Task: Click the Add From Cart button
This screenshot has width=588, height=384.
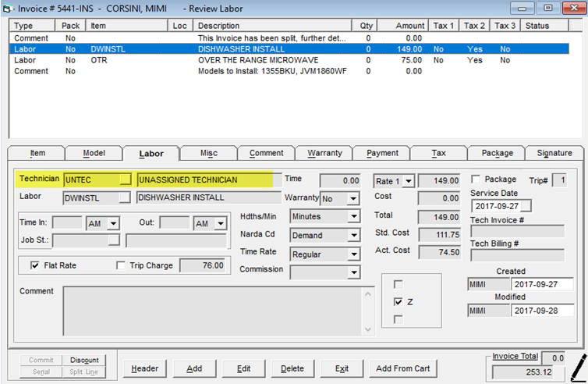Action: [402, 368]
